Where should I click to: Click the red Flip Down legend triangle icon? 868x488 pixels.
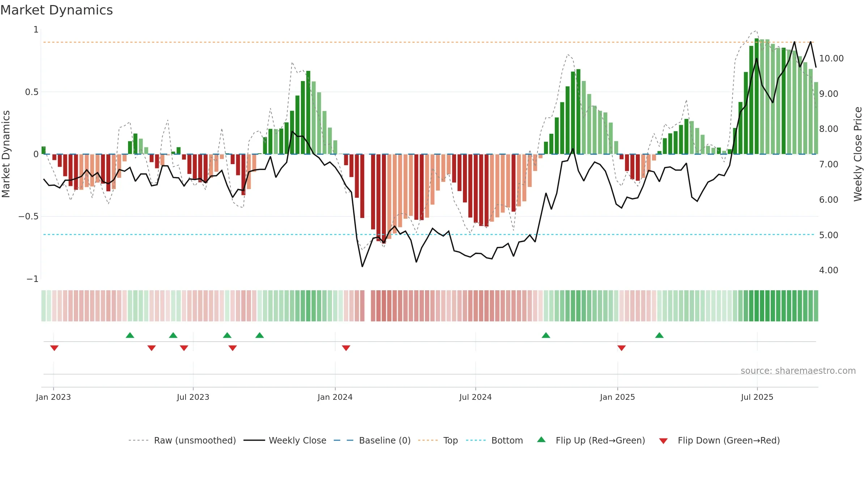pyautogui.click(x=663, y=441)
